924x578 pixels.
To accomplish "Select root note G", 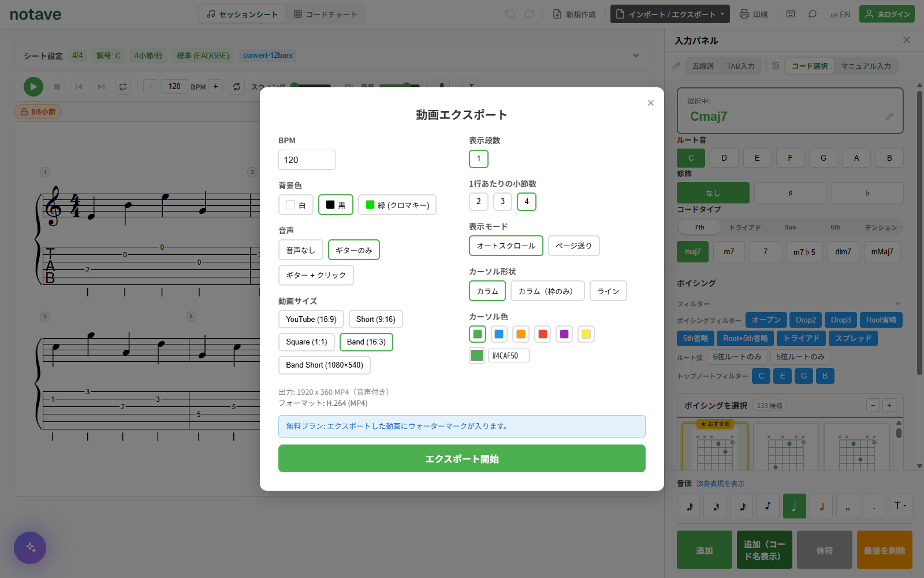I will tap(824, 158).
